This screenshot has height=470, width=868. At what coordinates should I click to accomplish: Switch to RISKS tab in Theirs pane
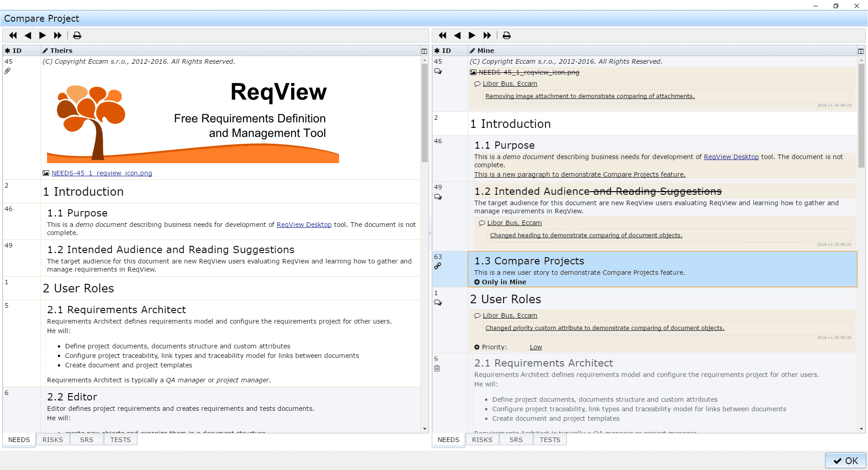(x=53, y=440)
